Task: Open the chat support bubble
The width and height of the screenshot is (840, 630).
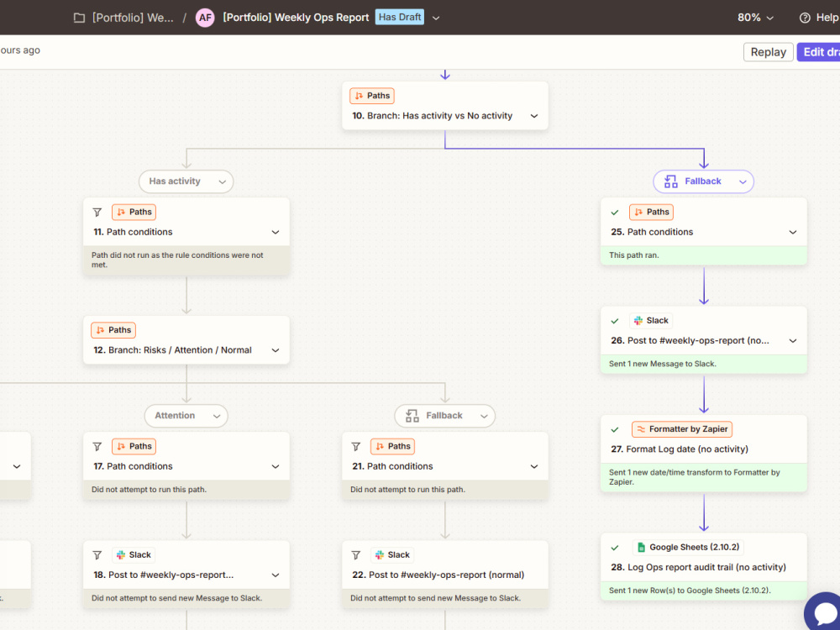Action: click(x=824, y=612)
